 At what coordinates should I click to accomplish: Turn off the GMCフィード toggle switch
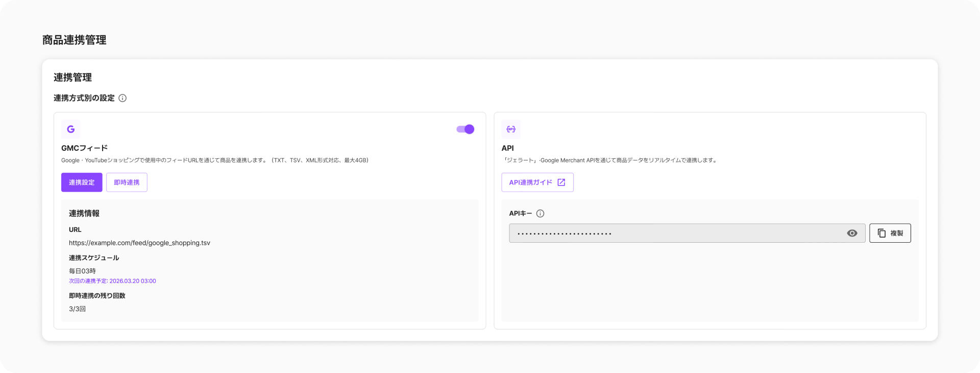point(465,129)
